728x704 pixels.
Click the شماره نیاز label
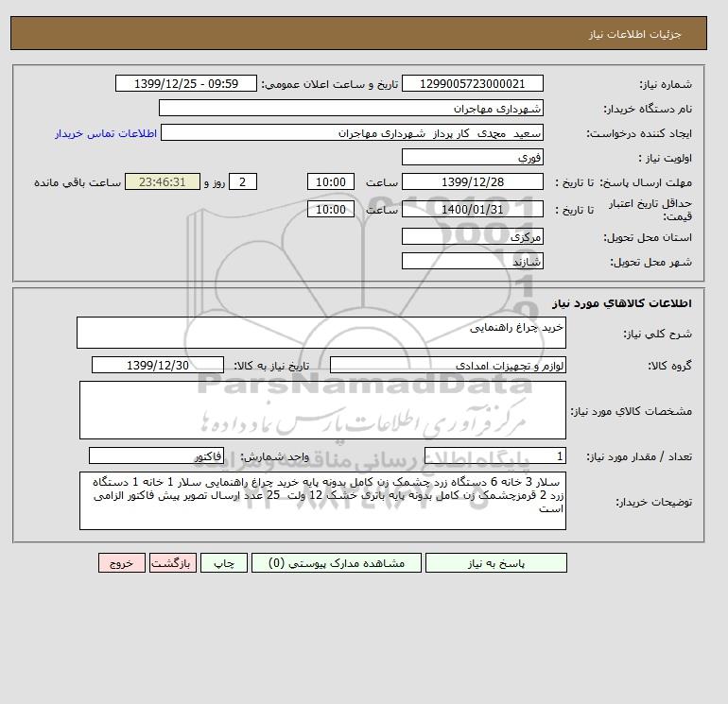(666, 84)
